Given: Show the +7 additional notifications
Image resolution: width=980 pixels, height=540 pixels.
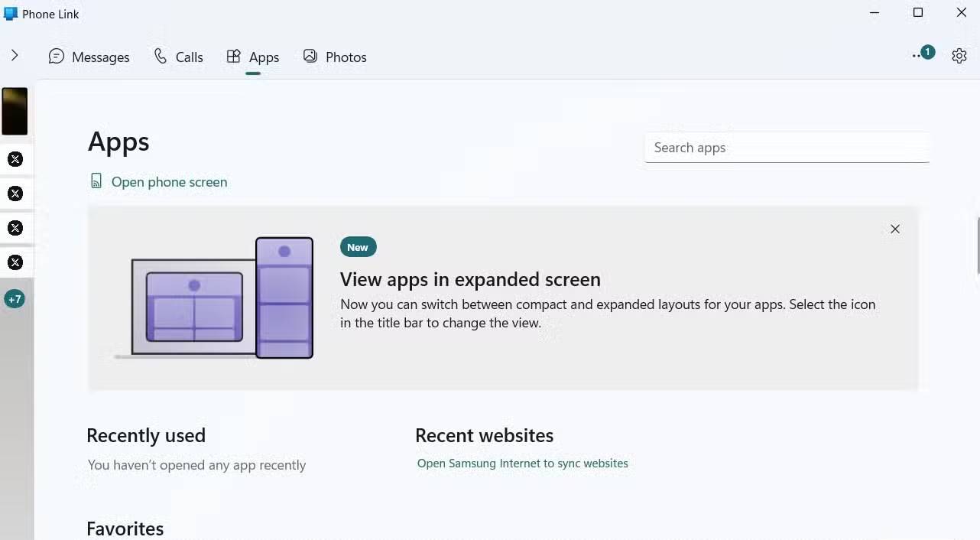Looking at the screenshot, I should coord(15,299).
